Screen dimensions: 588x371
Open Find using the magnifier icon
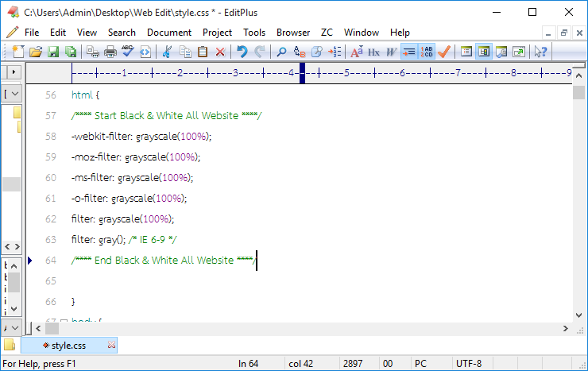(280, 52)
